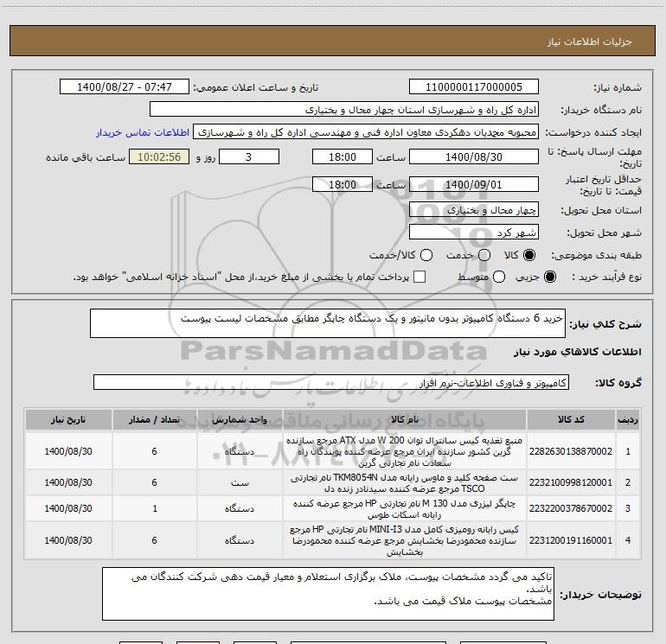Click the general need description text box
Viewport: 666px width, 644px height.
click(x=328, y=323)
